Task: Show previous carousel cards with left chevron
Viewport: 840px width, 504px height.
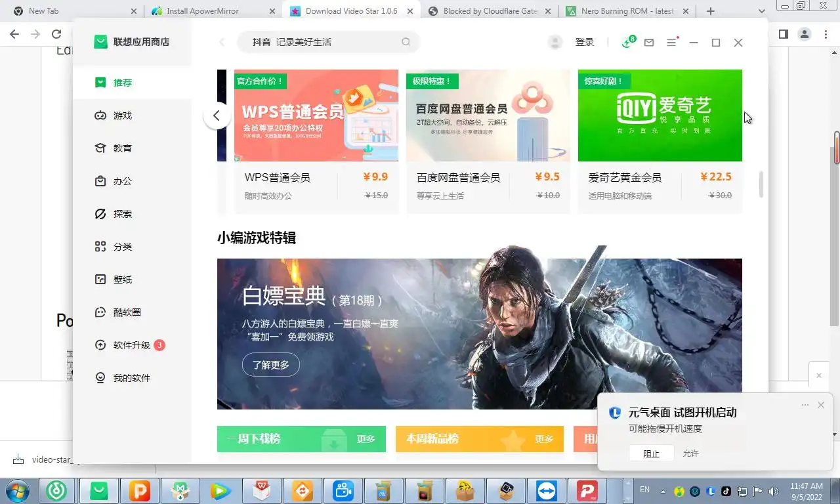Action: click(x=217, y=117)
